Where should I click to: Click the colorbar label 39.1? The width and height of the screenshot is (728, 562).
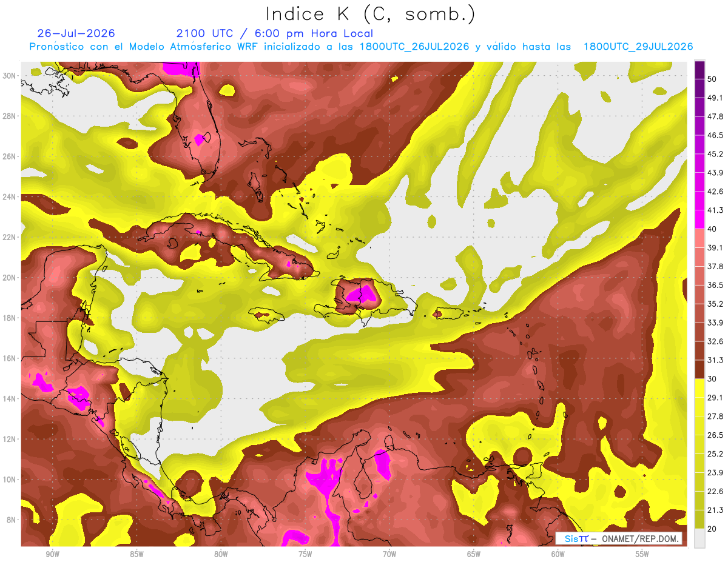[715, 247]
